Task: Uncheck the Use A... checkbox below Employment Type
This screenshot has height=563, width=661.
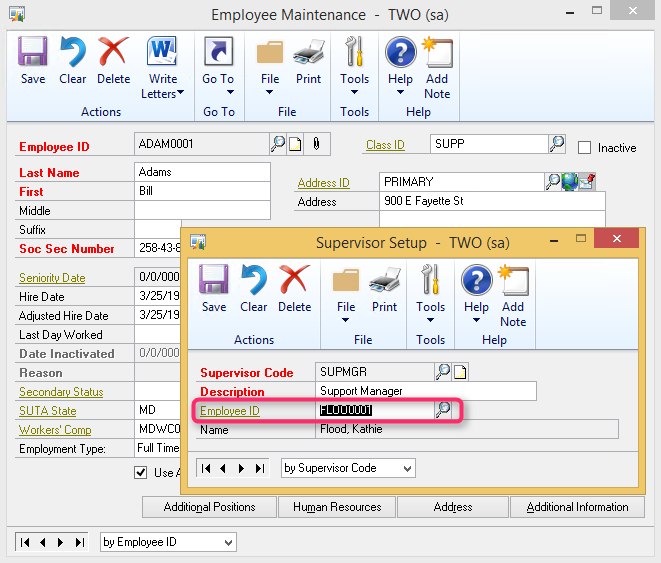Action: [141, 472]
